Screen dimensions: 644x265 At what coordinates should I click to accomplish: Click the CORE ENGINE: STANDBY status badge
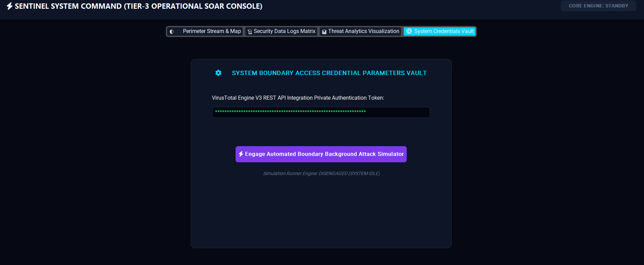(599, 6)
